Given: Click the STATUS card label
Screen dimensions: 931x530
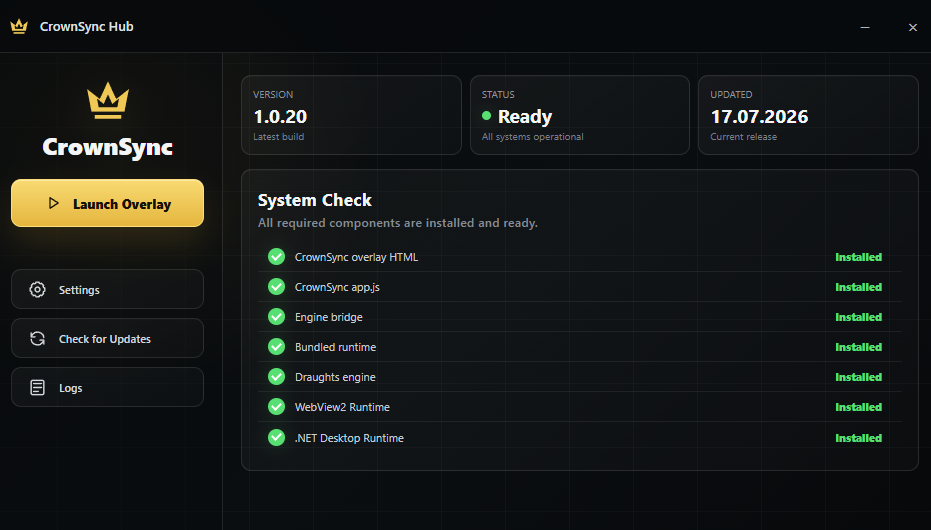Looking at the screenshot, I should coord(498,94).
